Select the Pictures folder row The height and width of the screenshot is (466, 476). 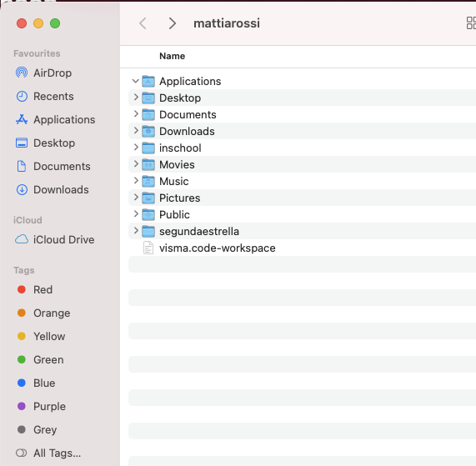(302, 198)
